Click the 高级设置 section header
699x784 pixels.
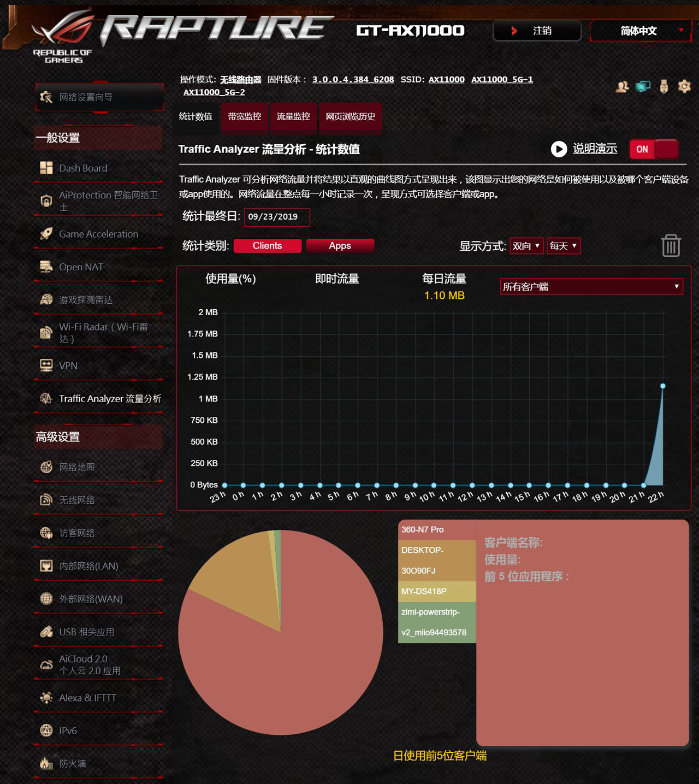[98, 437]
